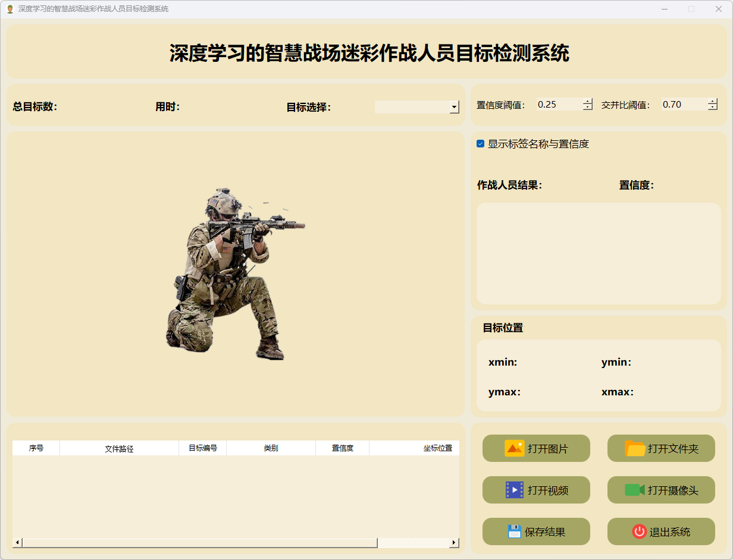733x560 pixels.
Task: Click the floppy disk icon for 保存结果
Action: click(x=514, y=531)
